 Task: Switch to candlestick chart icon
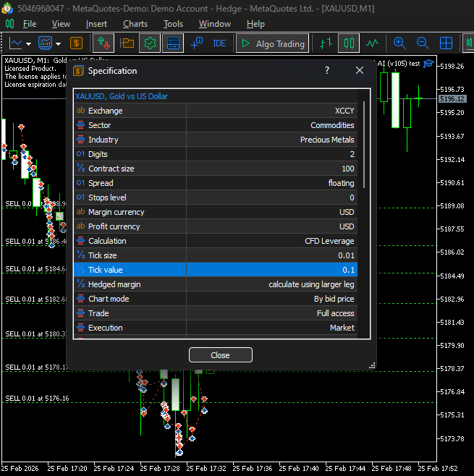click(x=349, y=43)
